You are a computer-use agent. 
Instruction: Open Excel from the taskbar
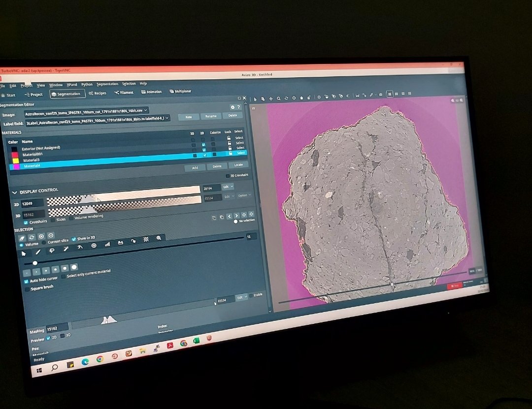[x=196, y=341]
